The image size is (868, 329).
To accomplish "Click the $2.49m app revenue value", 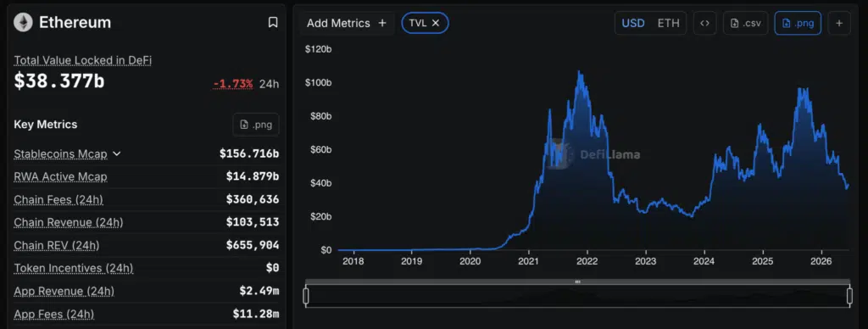I will 259,291.
